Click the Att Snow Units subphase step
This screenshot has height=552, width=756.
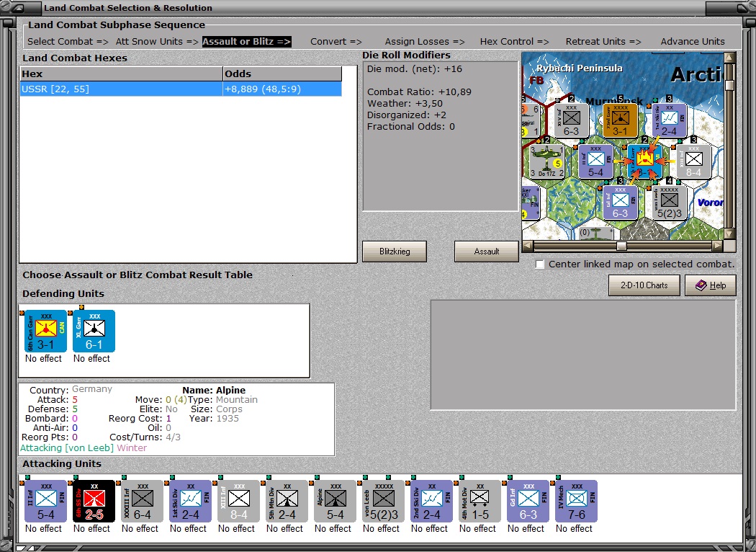(x=157, y=42)
